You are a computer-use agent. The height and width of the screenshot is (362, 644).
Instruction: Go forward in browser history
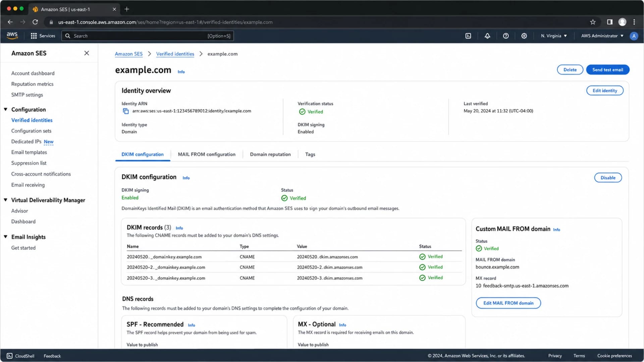click(22, 22)
